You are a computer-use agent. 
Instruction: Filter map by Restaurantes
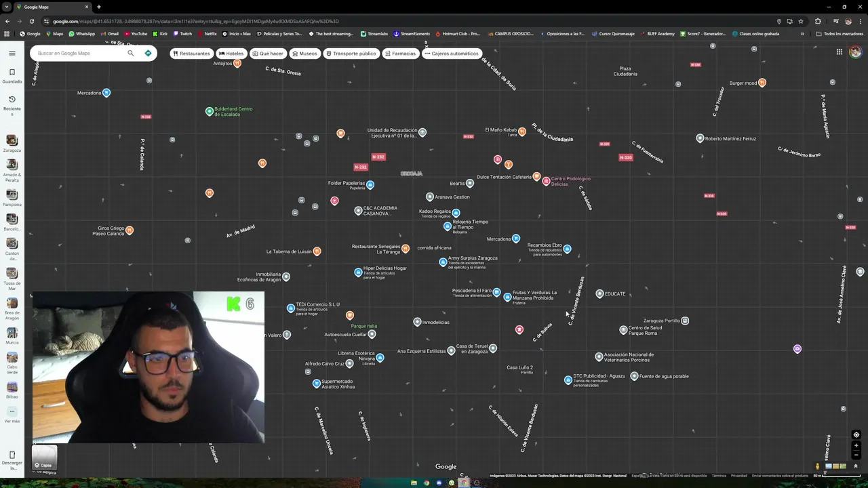(x=191, y=53)
